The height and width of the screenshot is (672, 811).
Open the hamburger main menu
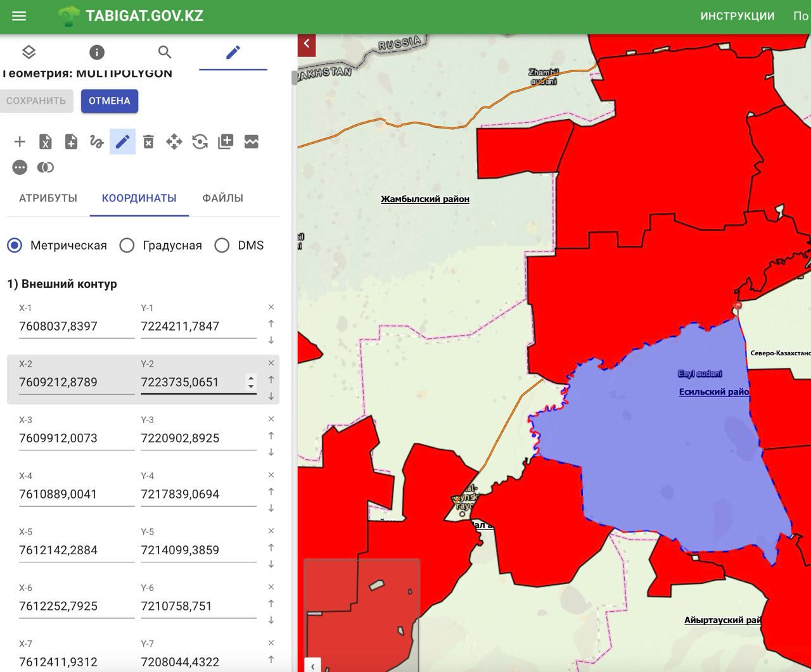(x=19, y=16)
